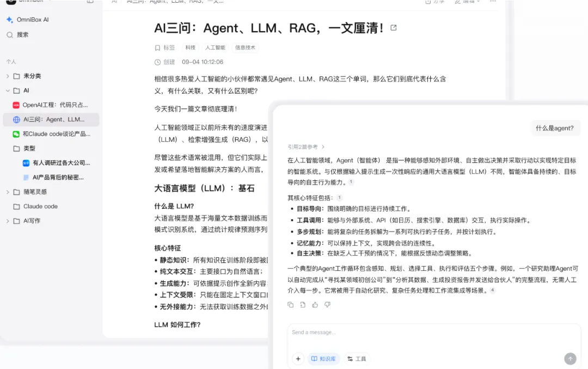This screenshot has width=588, height=369.
Task: Click the 创建 clock icon
Action: [157, 62]
